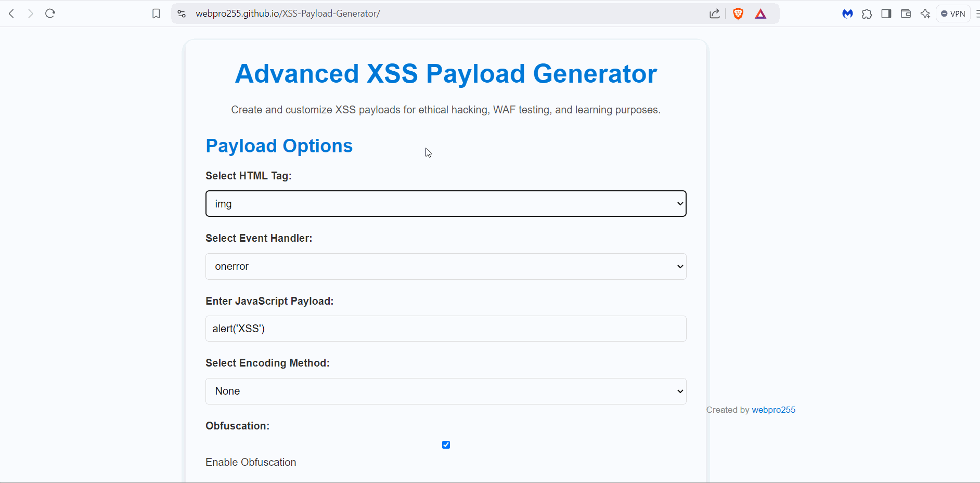980x483 pixels.
Task: Uncheck the Enable Obfuscation checkbox
Action: click(x=446, y=445)
